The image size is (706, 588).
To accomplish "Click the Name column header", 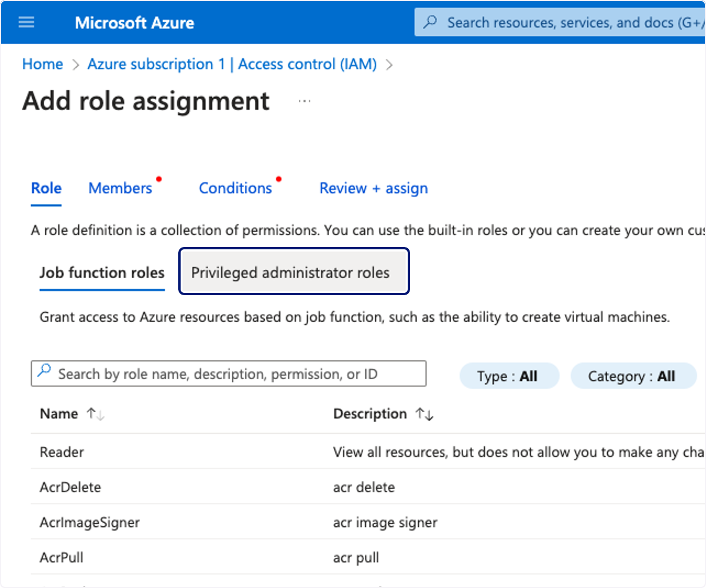I will tap(59, 414).
